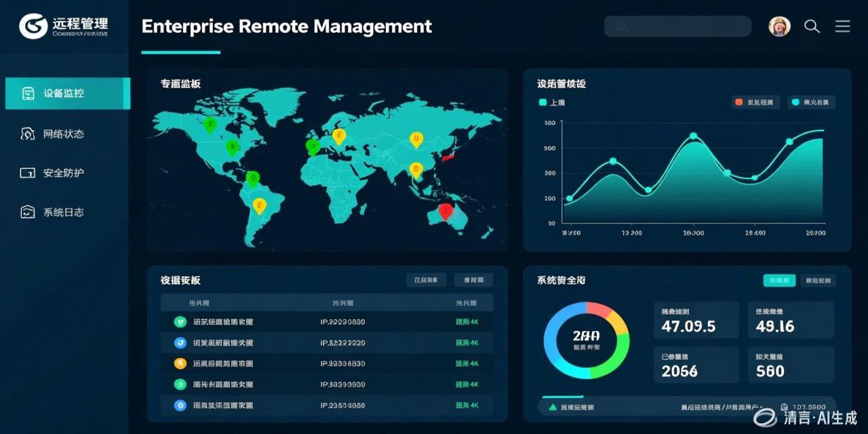The height and width of the screenshot is (434, 868).
Task: Click the first button in device table header
Action: pyautogui.click(x=426, y=279)
